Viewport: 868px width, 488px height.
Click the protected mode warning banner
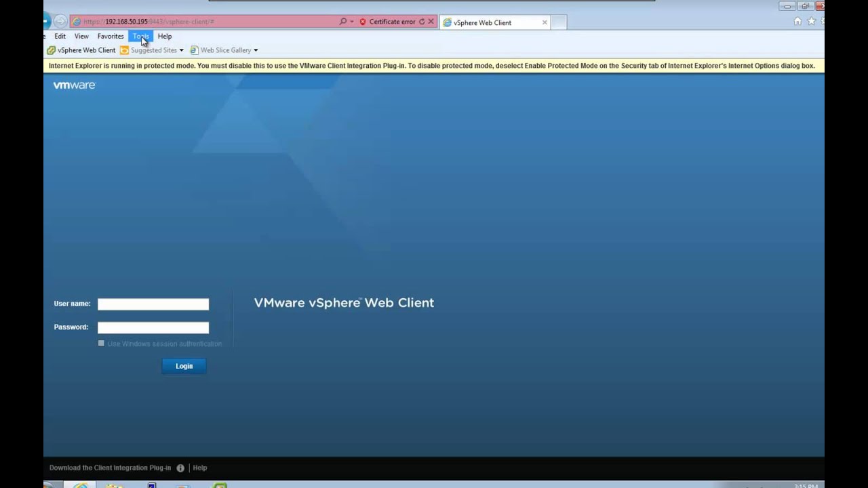434,66
